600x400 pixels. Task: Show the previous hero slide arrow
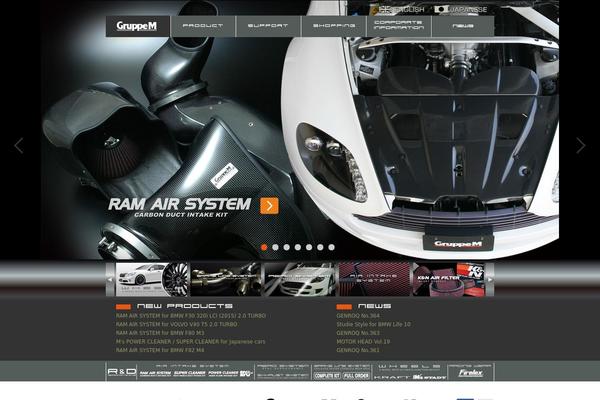[x=19, y=146]
